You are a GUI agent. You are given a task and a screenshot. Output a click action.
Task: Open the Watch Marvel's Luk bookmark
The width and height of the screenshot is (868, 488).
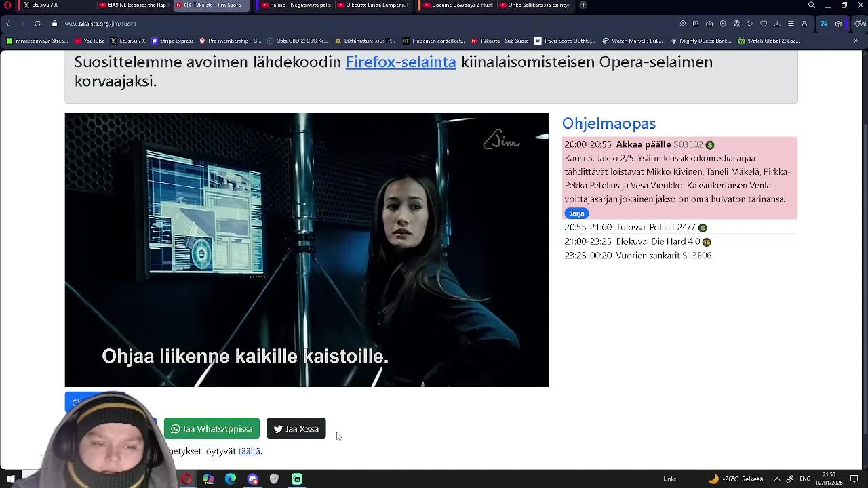click(x=633, y=41)
